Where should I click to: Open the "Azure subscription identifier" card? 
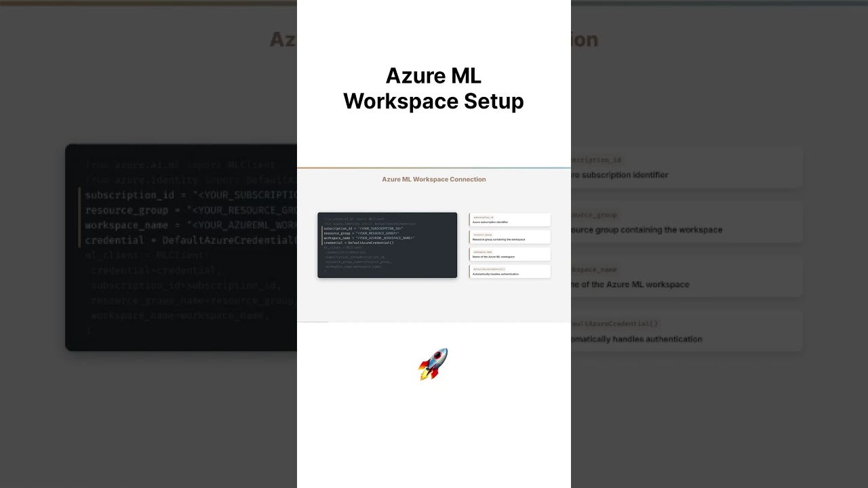tap(509, 220)
